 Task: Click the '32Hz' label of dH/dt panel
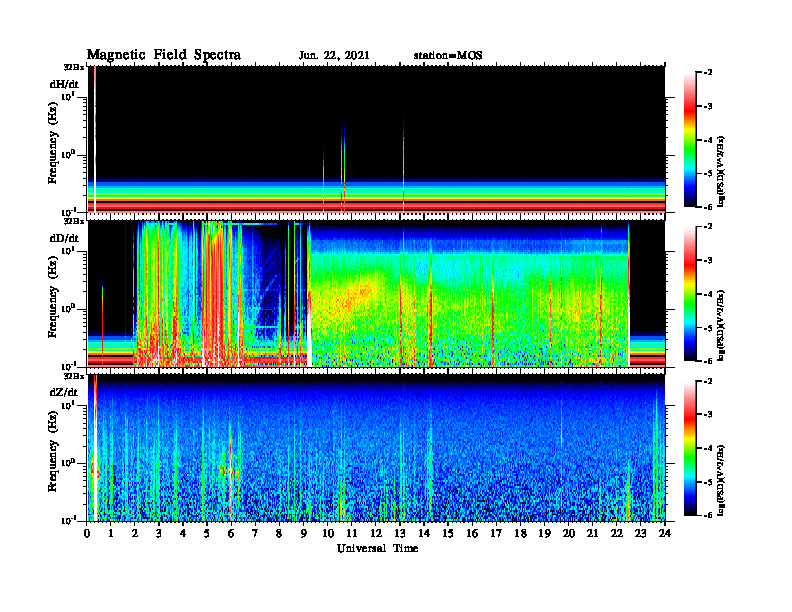74,67
